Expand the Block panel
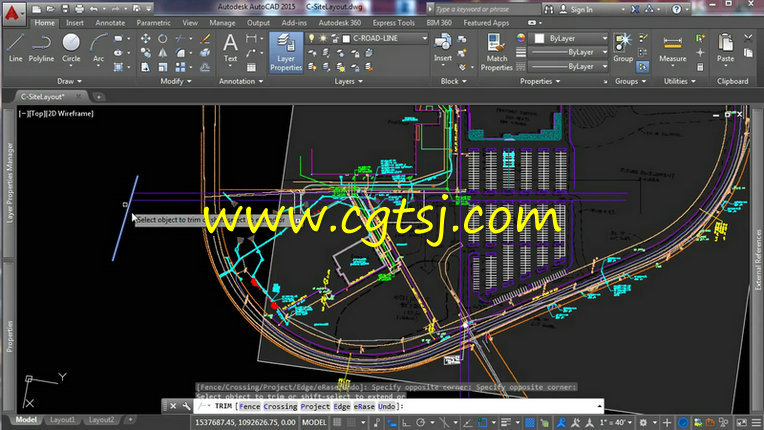Image resolution: width=764 pixels, height=430 pixels. [x=453, y=81]
